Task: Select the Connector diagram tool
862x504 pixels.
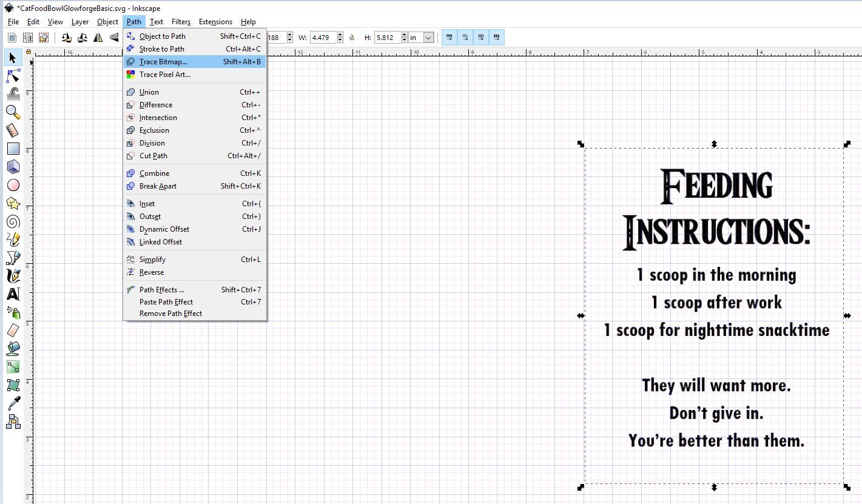Action: tap(13, 422)
